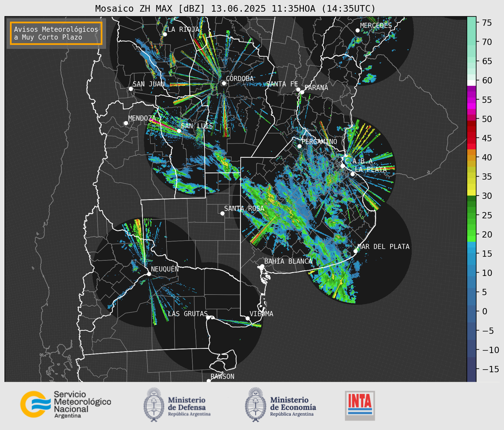This screenshot has width=504, height=430.
Task: Click the Ministerio de Defensa emblem
Action: click(x=154, y=405)
